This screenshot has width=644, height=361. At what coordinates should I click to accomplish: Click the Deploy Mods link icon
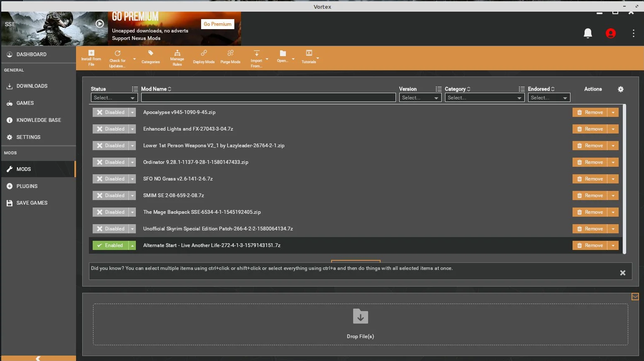pos(204,53)
